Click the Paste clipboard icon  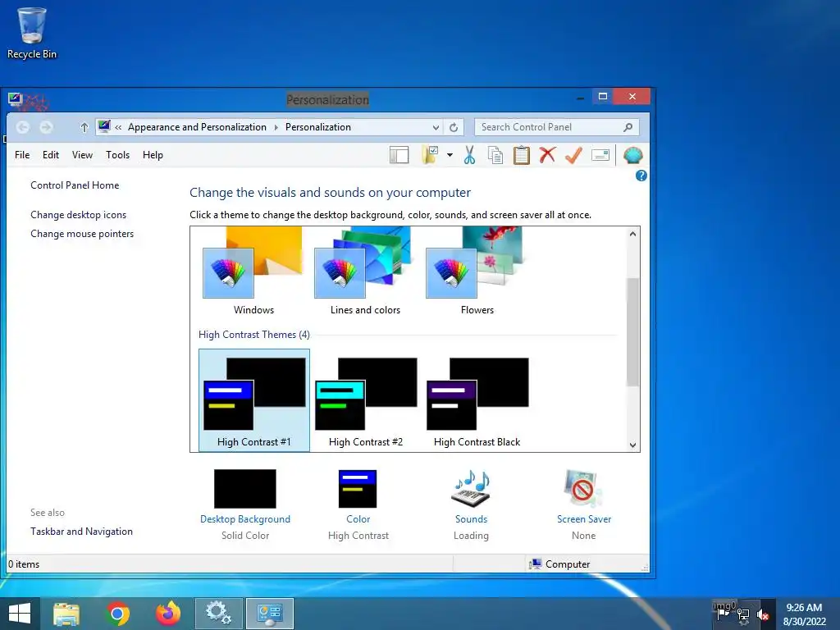(x=521, y=155)
